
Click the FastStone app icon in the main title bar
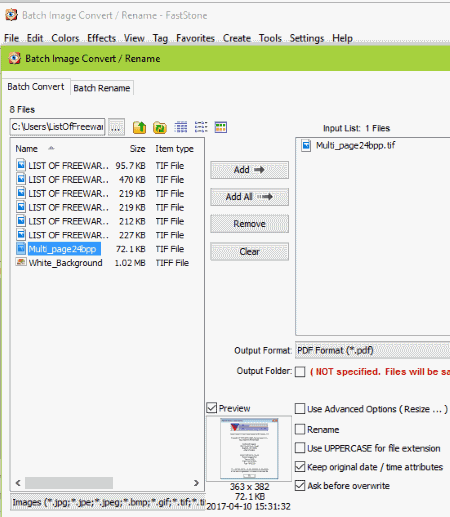11,15
